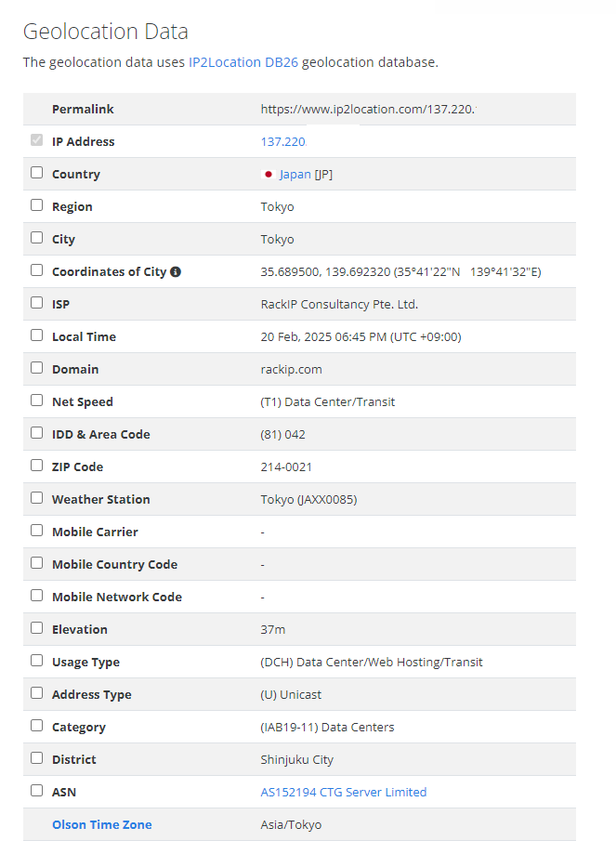
Task: Click the Permalink URL text
Action: [368, 109]
